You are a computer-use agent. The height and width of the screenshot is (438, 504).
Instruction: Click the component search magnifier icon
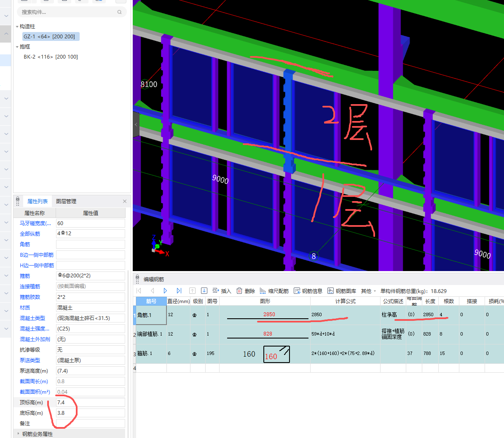click(x=119, y=12)
